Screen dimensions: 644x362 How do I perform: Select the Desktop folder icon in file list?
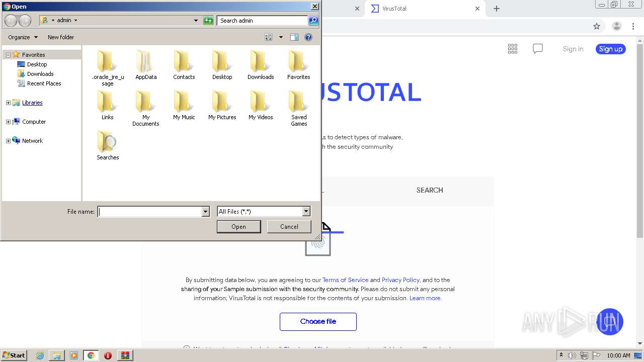tap(222, 65)
